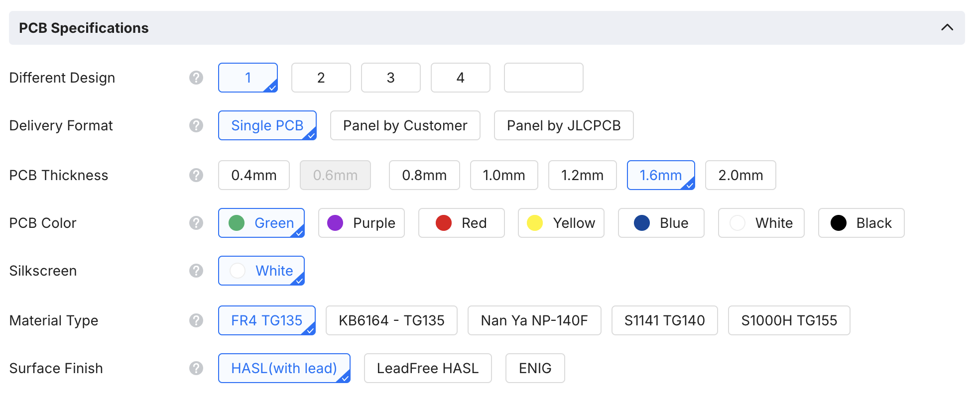Choose Panel by JLCPCB delivery format
The image size is (980, 396).
point(564,125)
